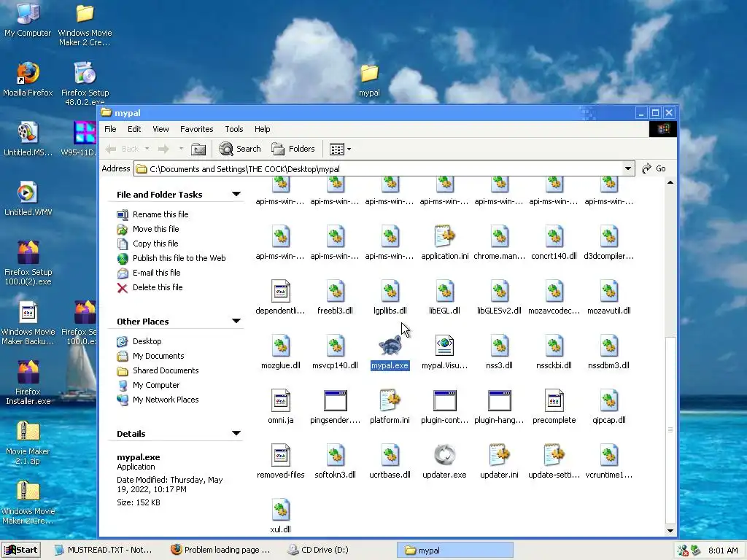This screenshot has height=560, width=747.
Task: Select the softokn3.dll file
Action: coord(336,462)
